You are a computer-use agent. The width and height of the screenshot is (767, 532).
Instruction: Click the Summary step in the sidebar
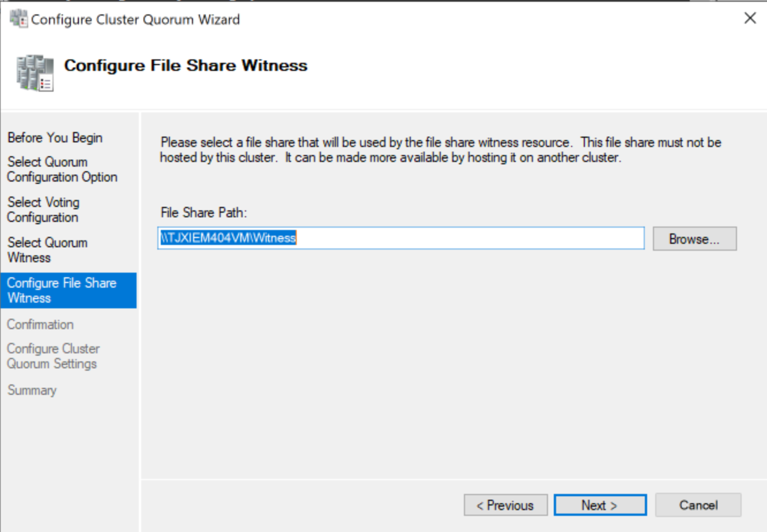32,390
